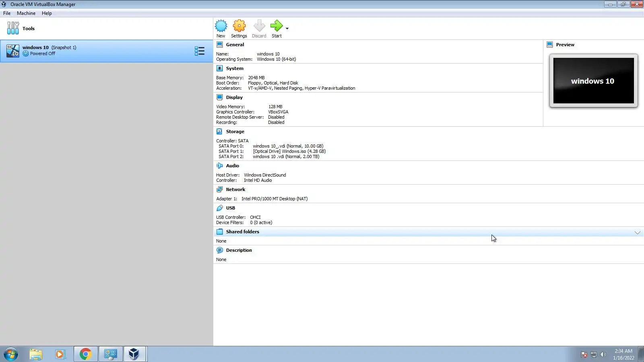Switch to the VirtualBox taskbar button

[134, 354]
